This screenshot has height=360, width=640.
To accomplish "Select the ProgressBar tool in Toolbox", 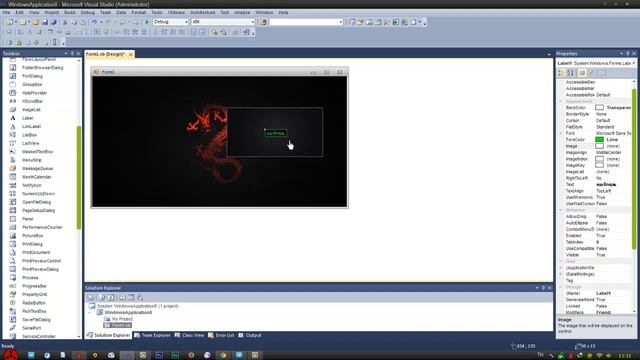I will [x=34, y=286].
